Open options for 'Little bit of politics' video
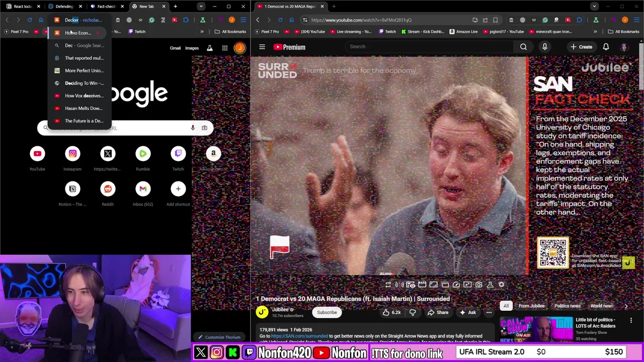The height and width of the screenshot is (362, 644). (631, 320)
